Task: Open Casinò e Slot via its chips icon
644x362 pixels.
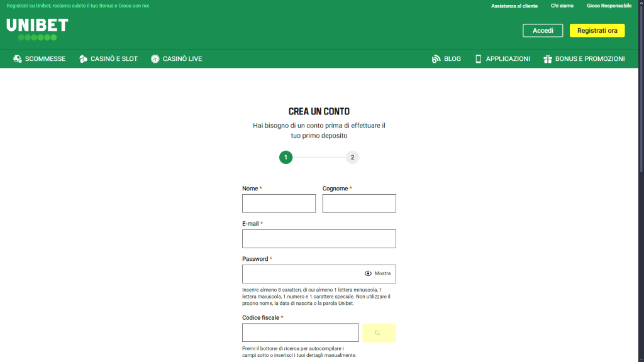Action: 82,58
